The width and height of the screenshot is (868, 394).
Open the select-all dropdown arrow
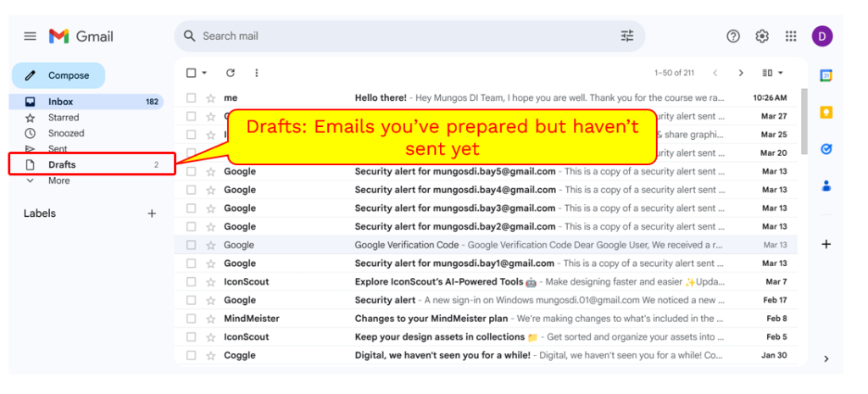pyautogui.click(x=204, y=73)
